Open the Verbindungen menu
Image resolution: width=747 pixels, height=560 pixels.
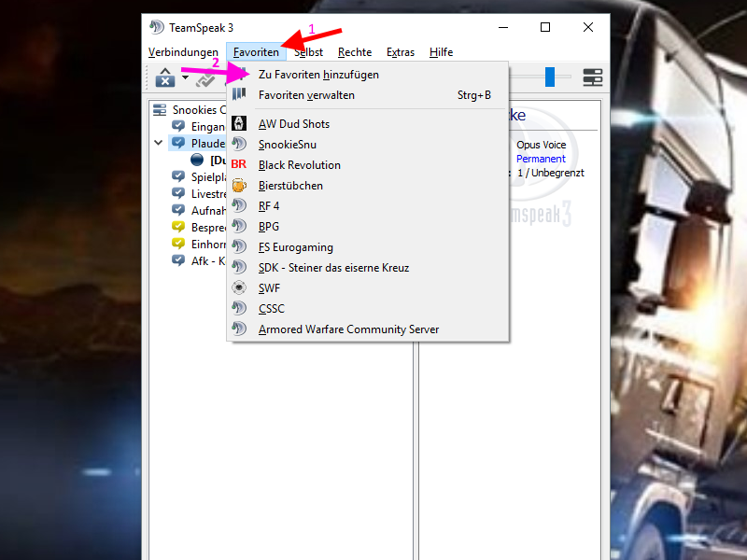pyautogui.click(x=183, y=52)
